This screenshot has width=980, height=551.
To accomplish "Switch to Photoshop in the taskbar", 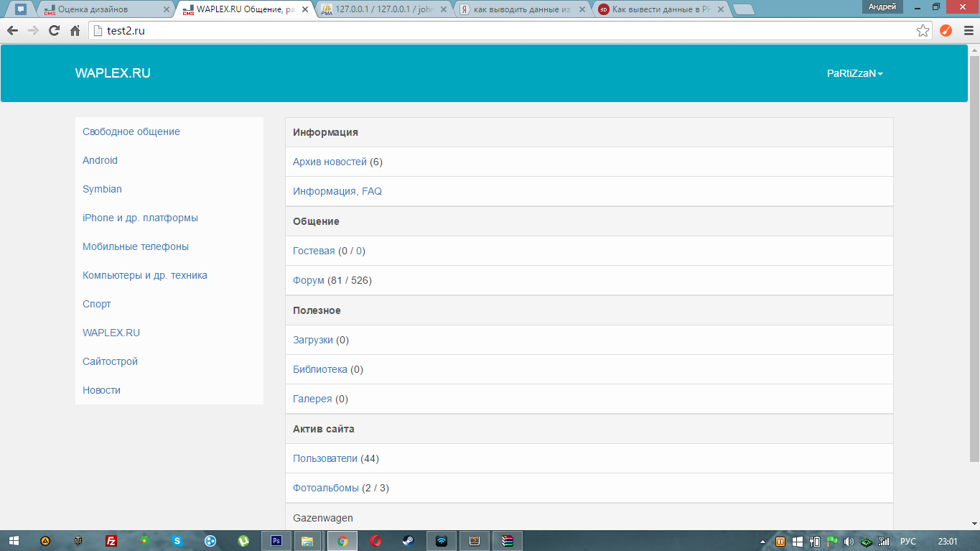I will click(x=276, y=541).
